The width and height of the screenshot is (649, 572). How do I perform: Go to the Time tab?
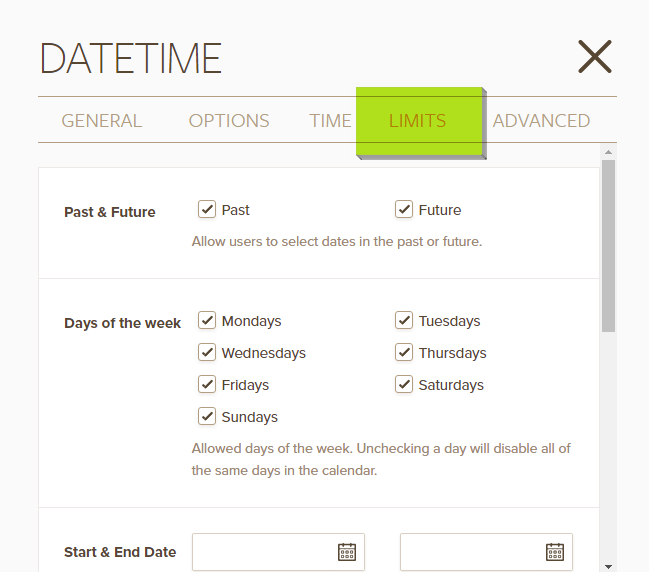330,121
